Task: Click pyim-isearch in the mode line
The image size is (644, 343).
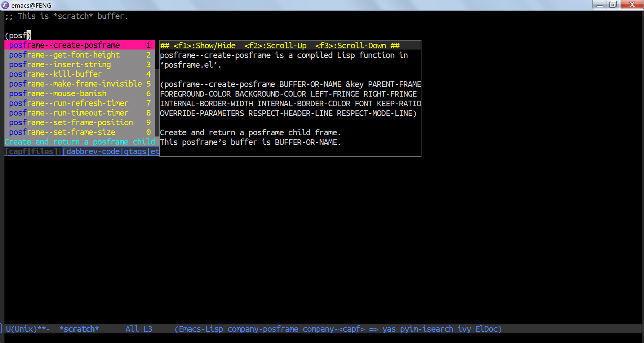Action: tap(427, 329)
